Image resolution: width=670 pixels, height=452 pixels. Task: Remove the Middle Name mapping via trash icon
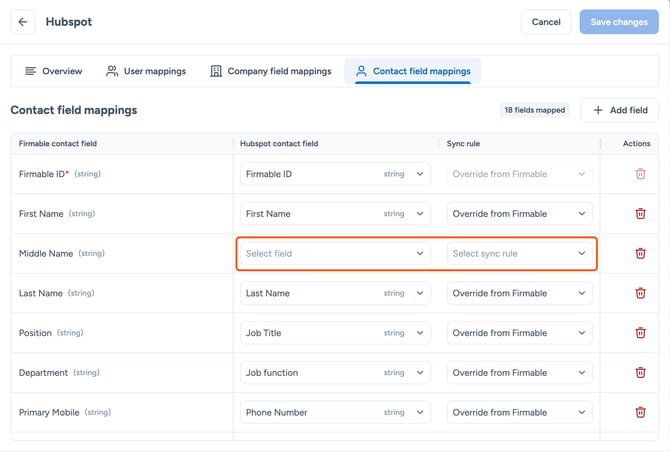coord(640,253)
